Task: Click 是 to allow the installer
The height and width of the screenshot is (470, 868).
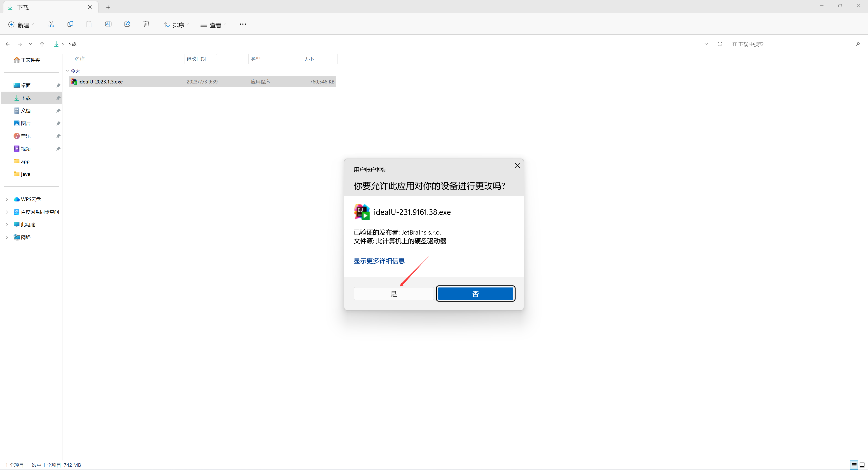Action: click(394, 294)
